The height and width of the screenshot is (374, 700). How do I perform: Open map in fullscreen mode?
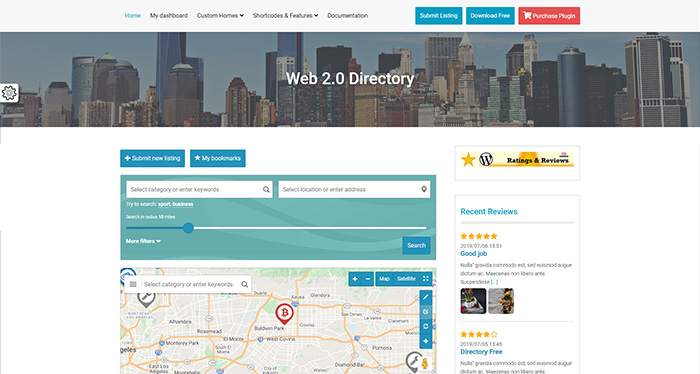[x=425, y=278]
